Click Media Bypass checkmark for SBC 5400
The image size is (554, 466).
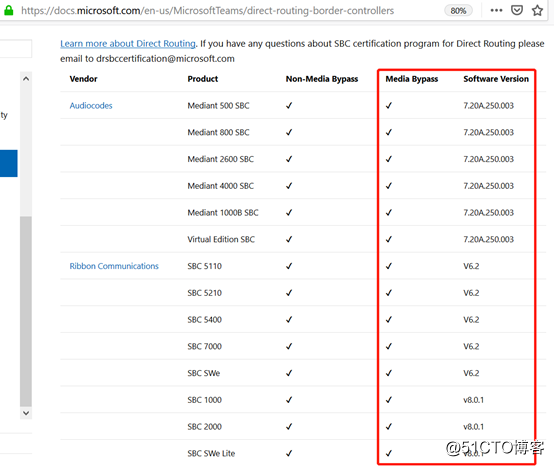389,320
